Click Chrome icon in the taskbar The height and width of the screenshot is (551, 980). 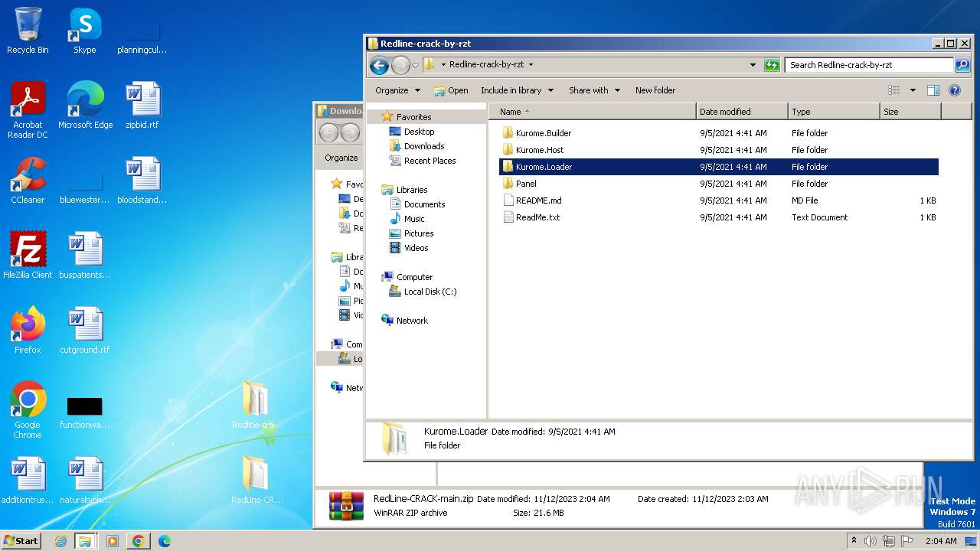coord(138,541)
